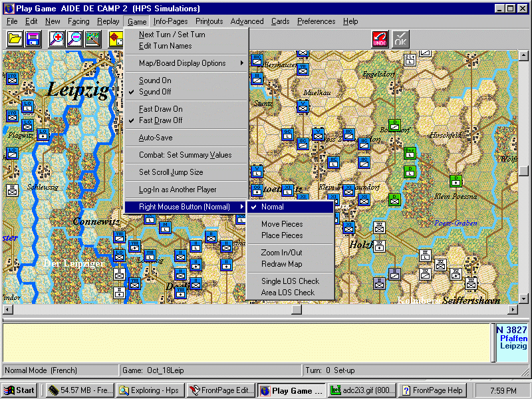Screen dimensions: 532x399
Task: Click the horizontal scrollbar thumb
Action: (x=297, y=309)
